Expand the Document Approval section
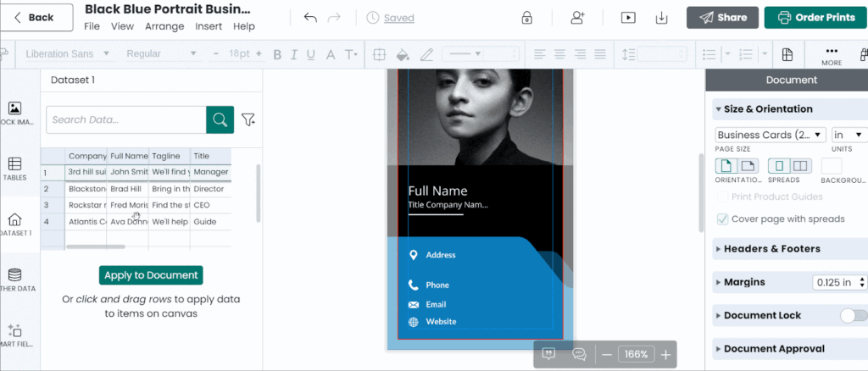Screen dimensions: 868x371 tap(773, 348)
